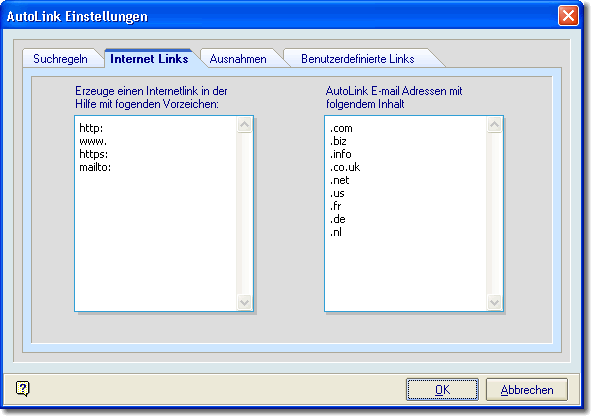Click the .nl line in domain list
Image resolution: width=592 pixels, height=417 pixels.
pos(336,232)
